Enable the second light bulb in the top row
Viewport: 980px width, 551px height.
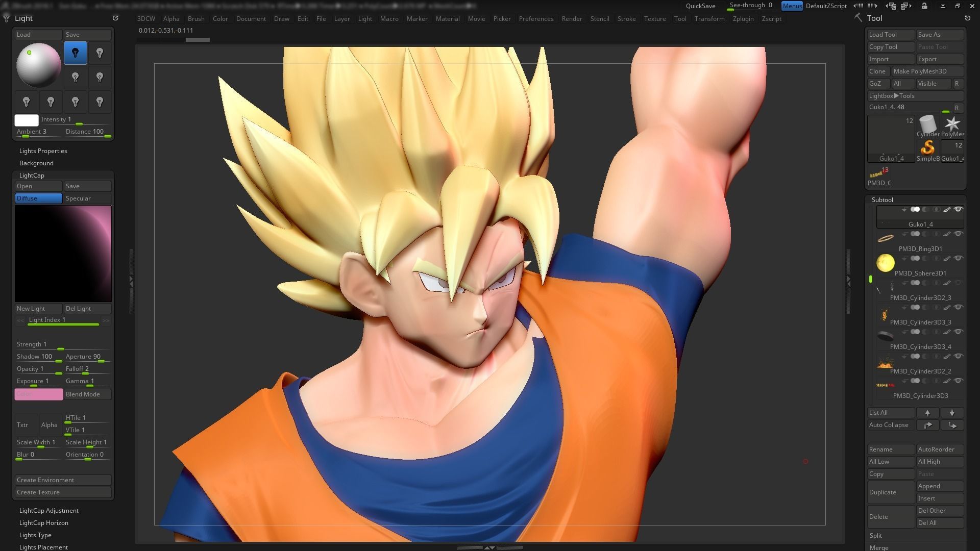point(100,53)
